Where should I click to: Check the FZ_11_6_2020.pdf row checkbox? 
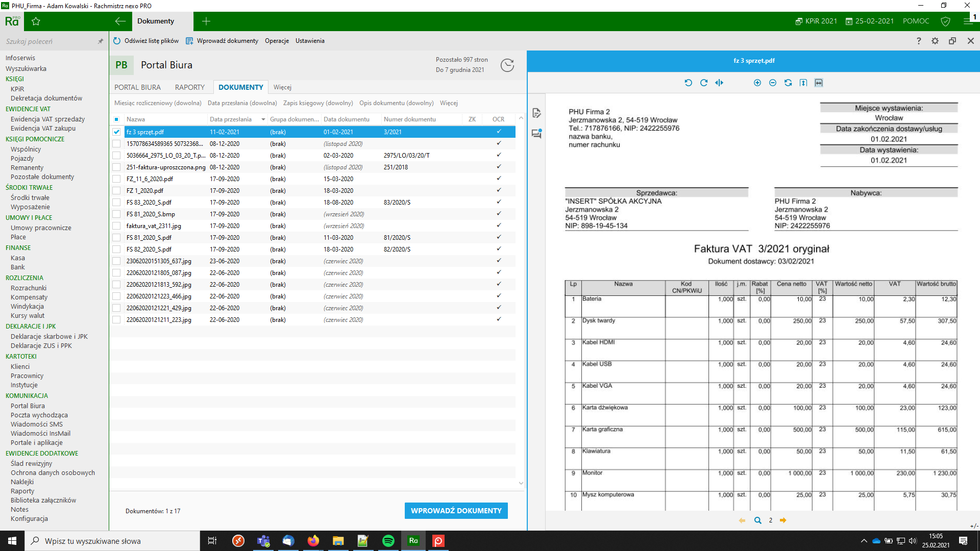(116, 179)
